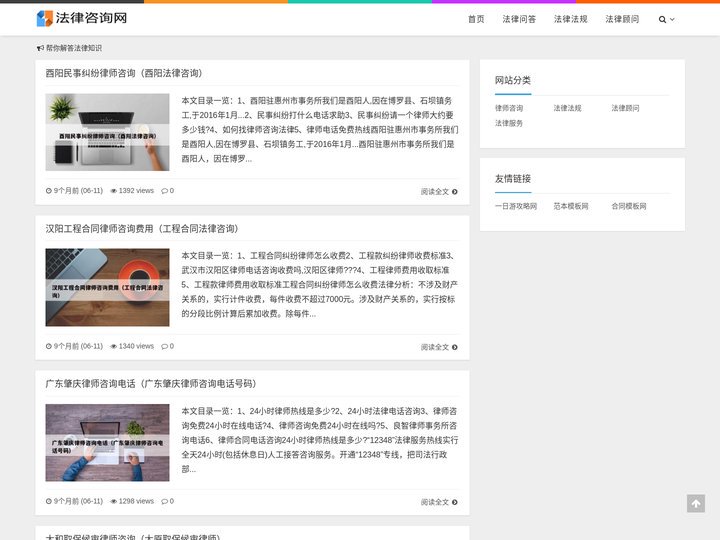
Task: Click the 友情链接 sidebar heading
Action: [512, 178]
